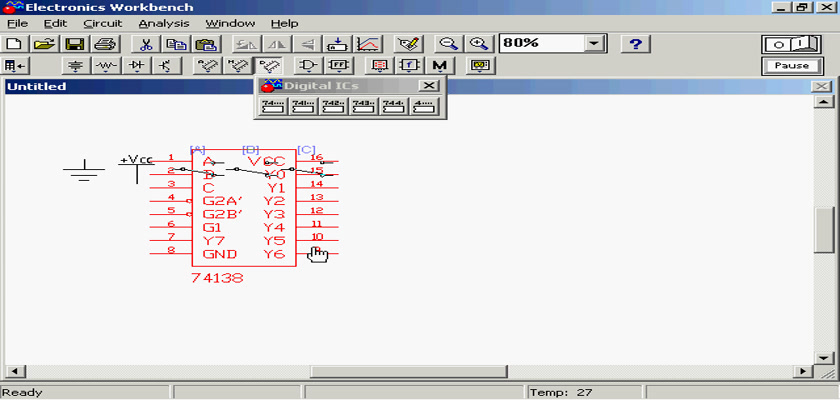Select the ground symbol component
Screen dimensions: 840x400
click(x=84, y=170)
